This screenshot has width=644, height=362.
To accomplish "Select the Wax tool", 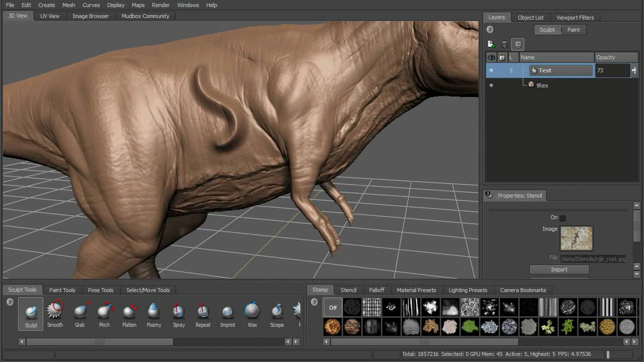I will 252,313.
